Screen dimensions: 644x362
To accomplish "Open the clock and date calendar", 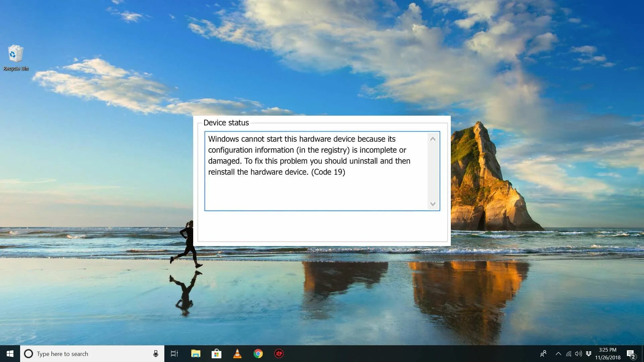I will [x=607, y=354].
